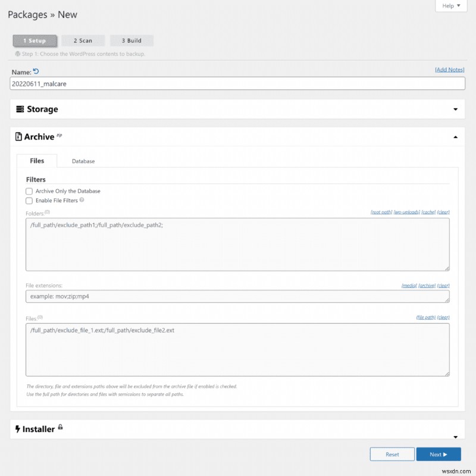Click the Next button
476x476 pixels.
pyautogui.click(x=439, y=454)
